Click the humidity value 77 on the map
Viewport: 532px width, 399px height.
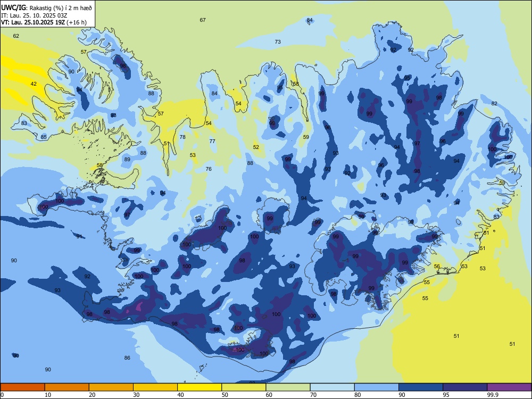212,141
